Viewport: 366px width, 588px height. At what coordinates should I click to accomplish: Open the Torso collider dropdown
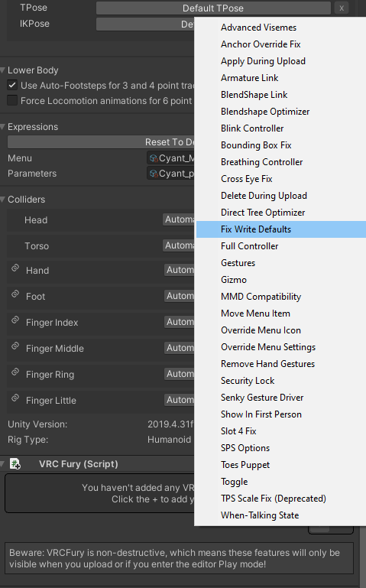[x=179, y=245]
